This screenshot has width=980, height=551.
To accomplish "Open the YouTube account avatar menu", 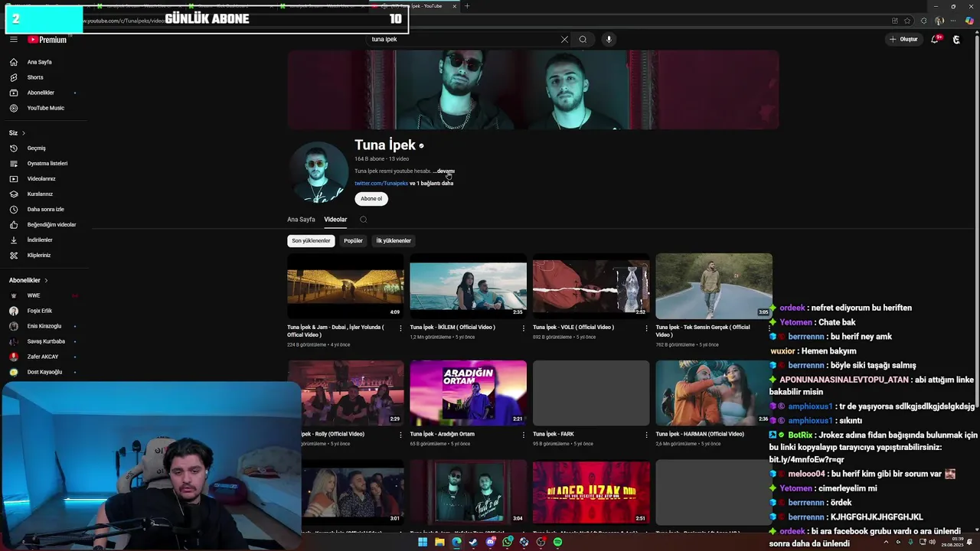I will [x=956, y=39].
